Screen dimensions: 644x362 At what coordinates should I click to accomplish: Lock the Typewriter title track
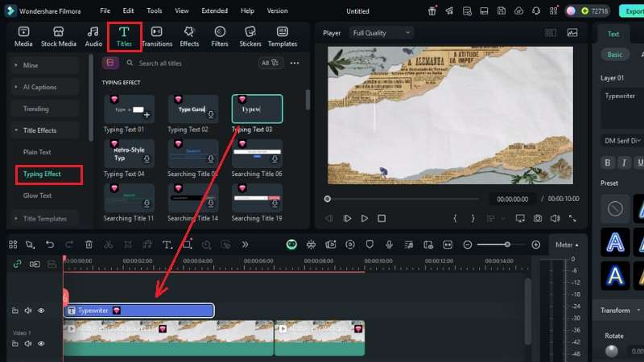pos(14,311)
